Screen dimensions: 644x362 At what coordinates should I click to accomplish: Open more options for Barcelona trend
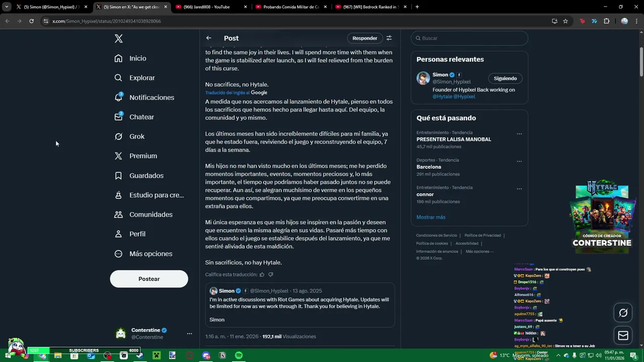(519, 161)
